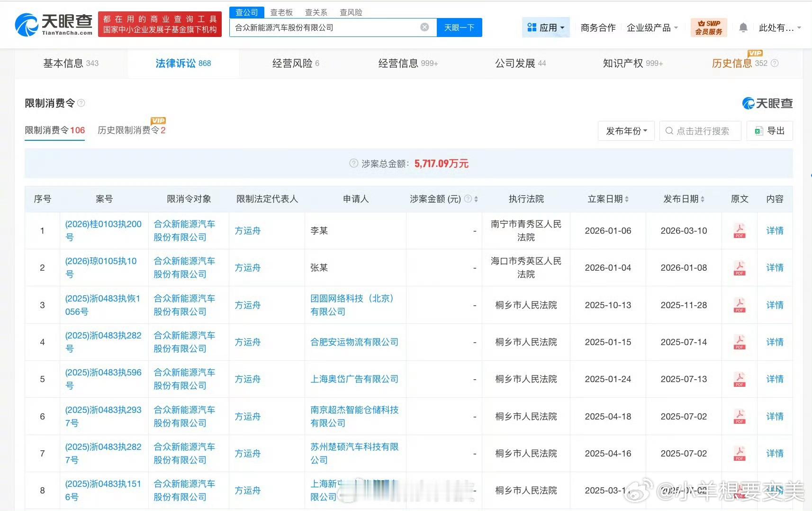812x511 pixels.
Task: Toggle sort on 立案日期 column
Action: 627,199
